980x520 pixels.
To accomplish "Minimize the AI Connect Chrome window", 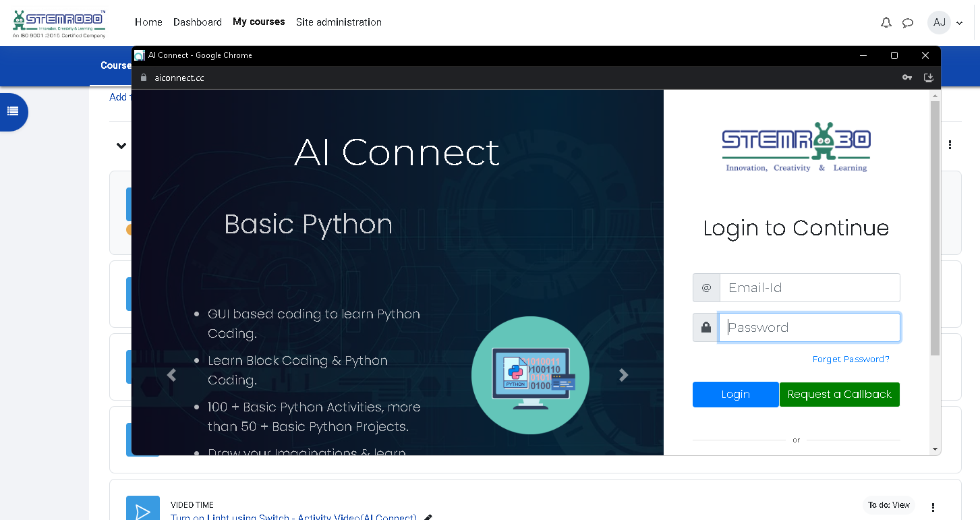I will coord(863,55).
